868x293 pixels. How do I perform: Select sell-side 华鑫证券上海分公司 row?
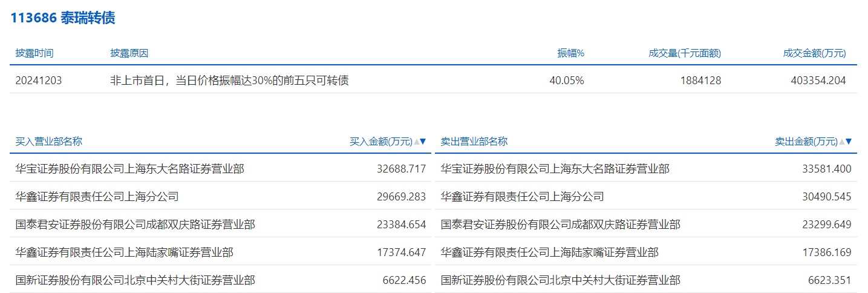646,197
